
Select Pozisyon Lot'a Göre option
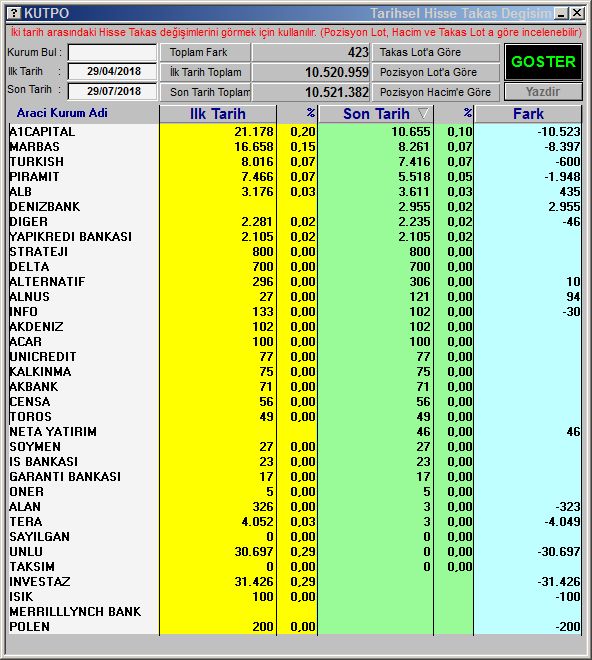(x=435, y=72)
